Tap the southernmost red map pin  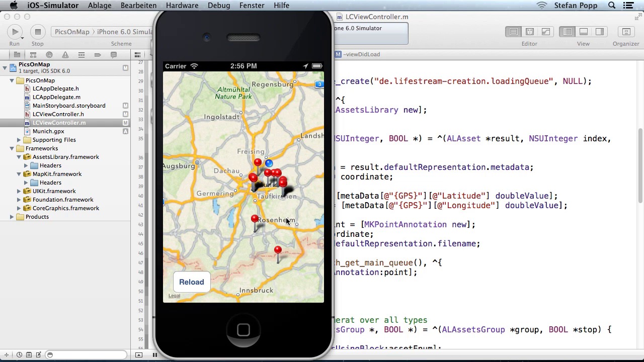tap(278, 250)
